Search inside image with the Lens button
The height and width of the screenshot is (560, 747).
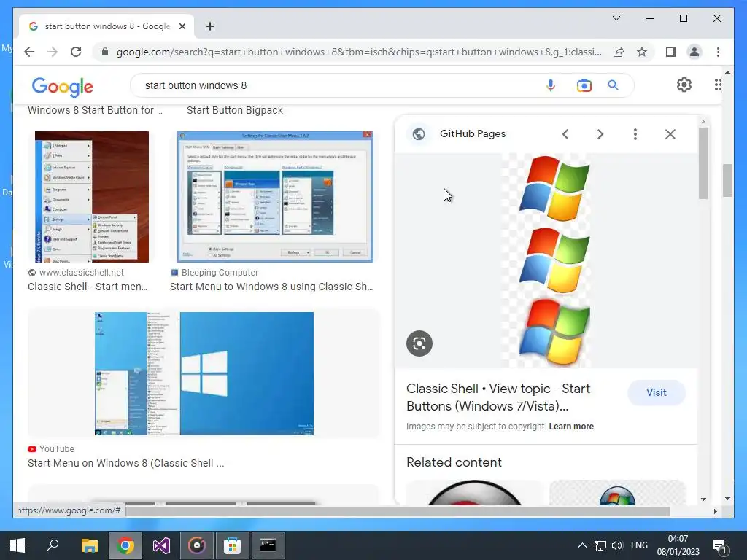coord(419,343)
